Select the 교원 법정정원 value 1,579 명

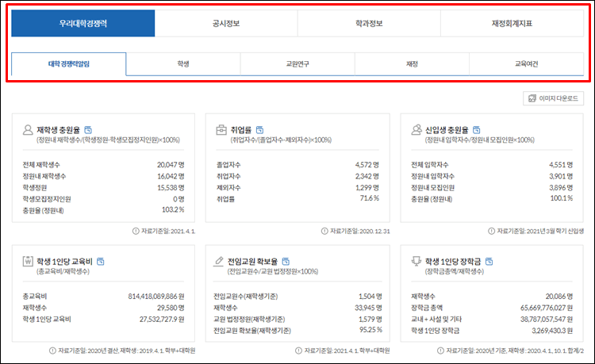[x=370, y=320]
